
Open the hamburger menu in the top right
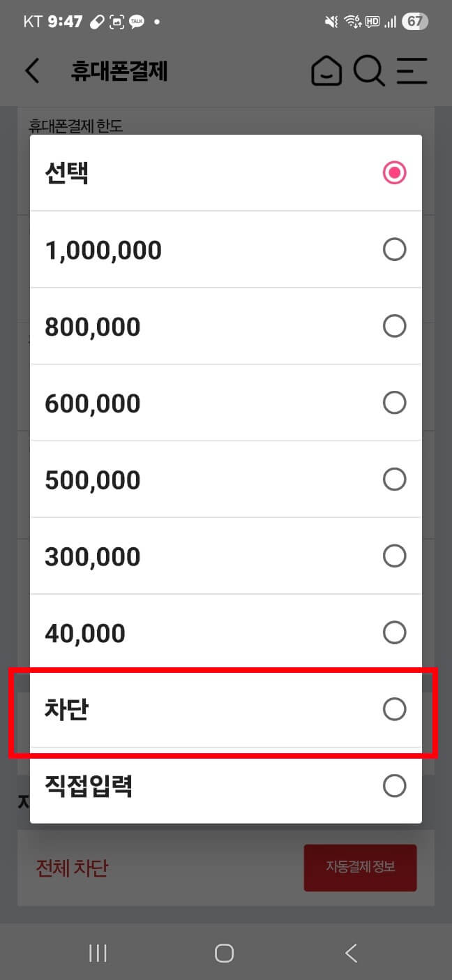point(412,70)
